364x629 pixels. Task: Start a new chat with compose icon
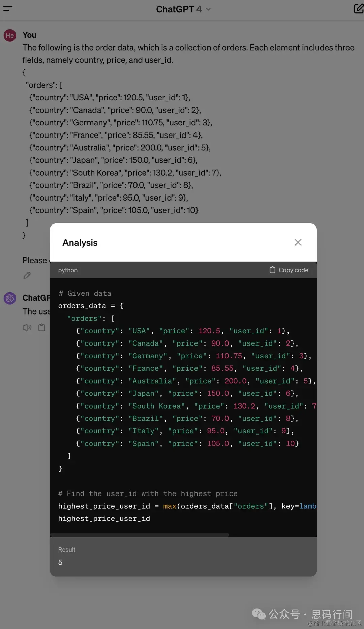[x=359, y=9]
